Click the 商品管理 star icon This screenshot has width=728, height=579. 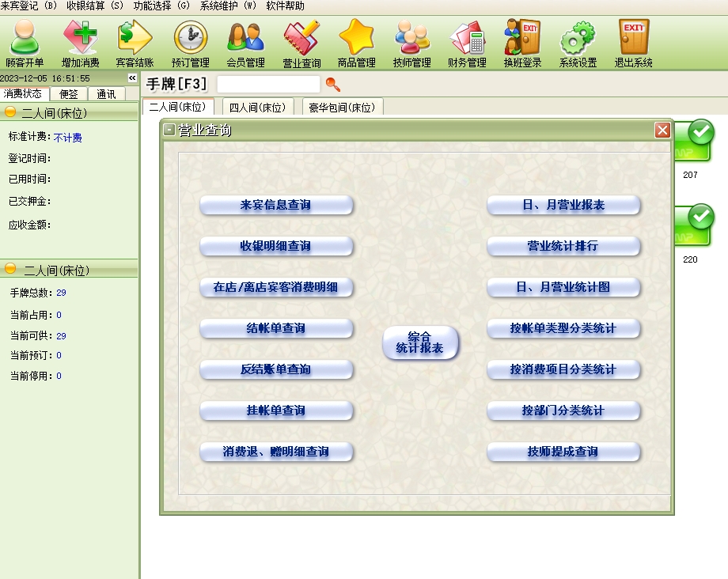[x=356, y=43]
